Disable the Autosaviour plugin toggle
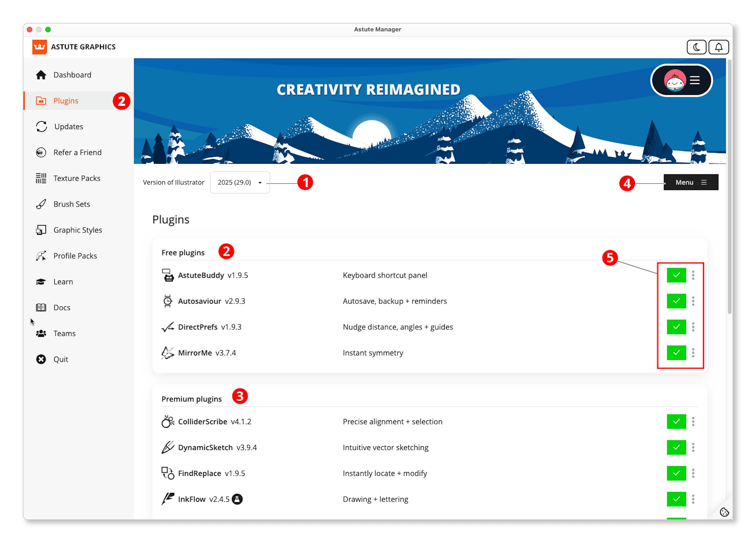The height and width of the screenshot is (543, 756). coord(676,301)
